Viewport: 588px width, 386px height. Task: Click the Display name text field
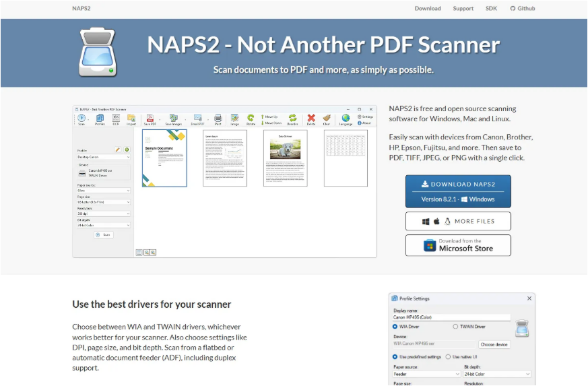pos(451,317)
